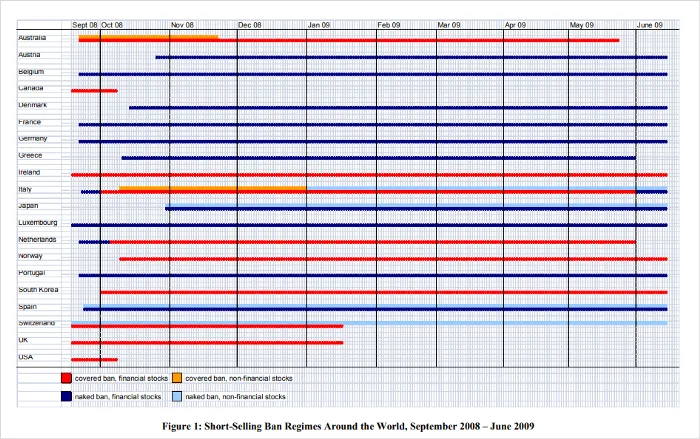Click the short red bar in USA row
Viewport: 700px width, 439px height.
click(x=95, y=360)
